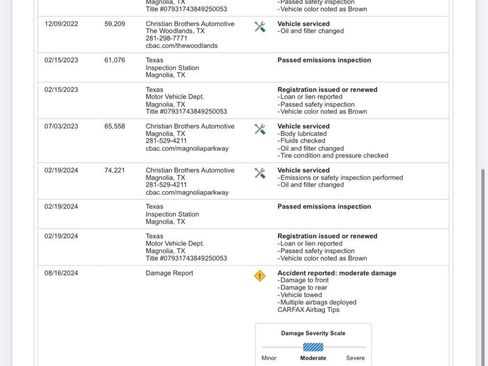The height and width of the screenshot is (366, 488).
Task: Open cbac.com/magnoliaparkway link in 02/19/2024 service row
Action: click(187, 192)
